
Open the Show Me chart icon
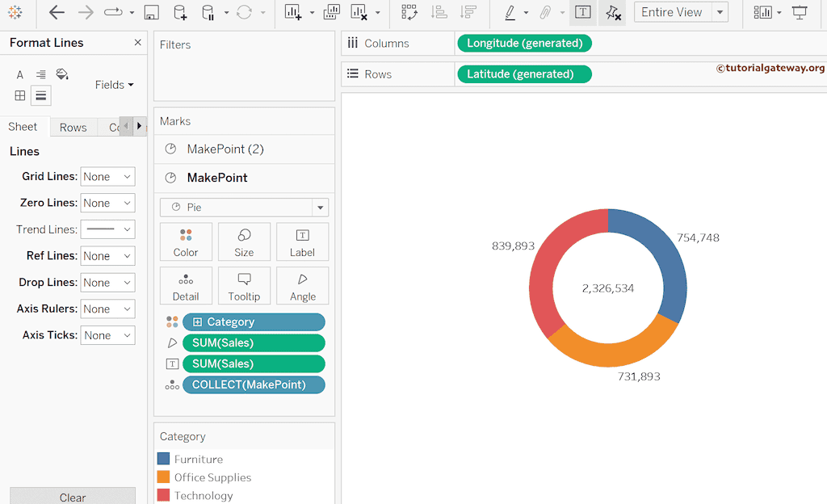pos(762,12)
